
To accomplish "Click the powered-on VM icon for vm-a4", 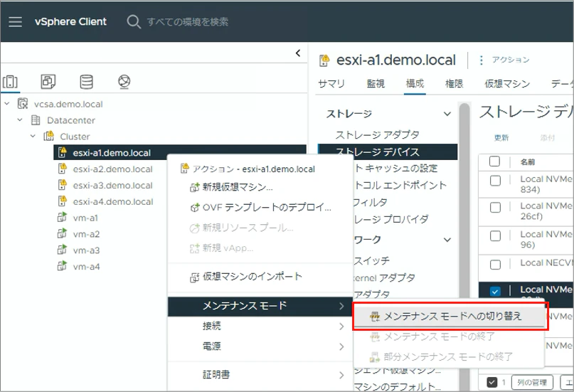I will point(62,266).
